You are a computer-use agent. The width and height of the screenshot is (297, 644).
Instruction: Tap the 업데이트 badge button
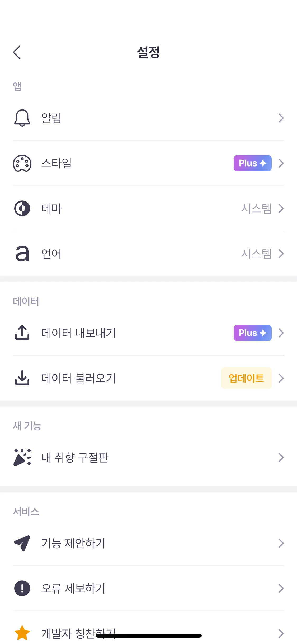[x=246, y=378]
